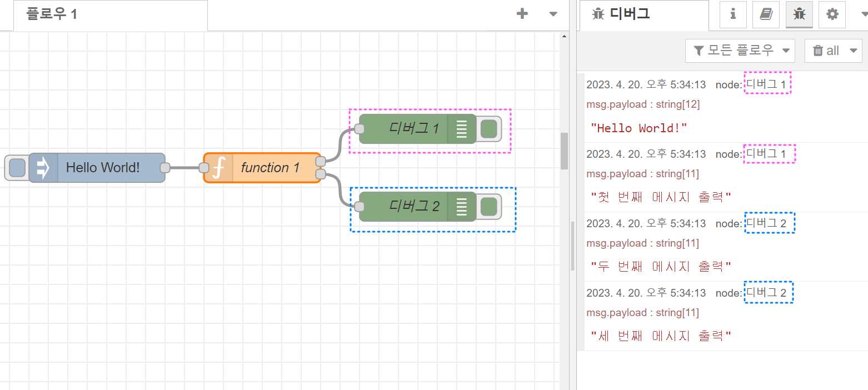Click the canvas vertical scrollbar thumb
This screenshot has width=868, height=390.
click(x=564, y=151)
